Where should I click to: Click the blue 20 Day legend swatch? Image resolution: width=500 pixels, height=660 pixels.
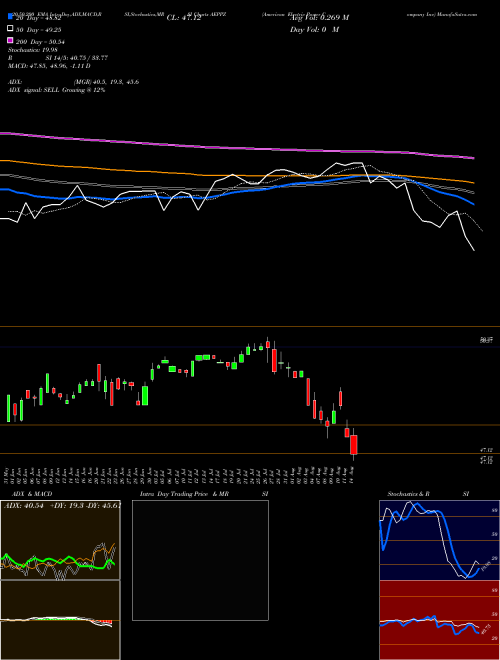[11, 17]
